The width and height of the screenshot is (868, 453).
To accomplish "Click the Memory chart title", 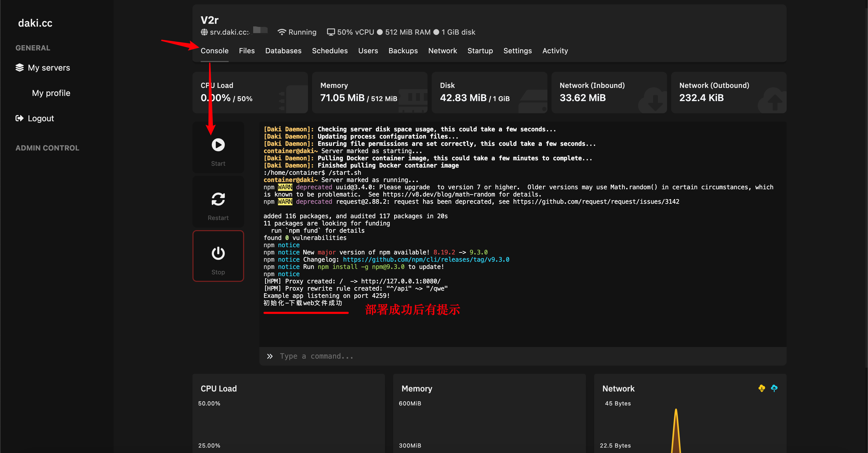I will 417,389.
